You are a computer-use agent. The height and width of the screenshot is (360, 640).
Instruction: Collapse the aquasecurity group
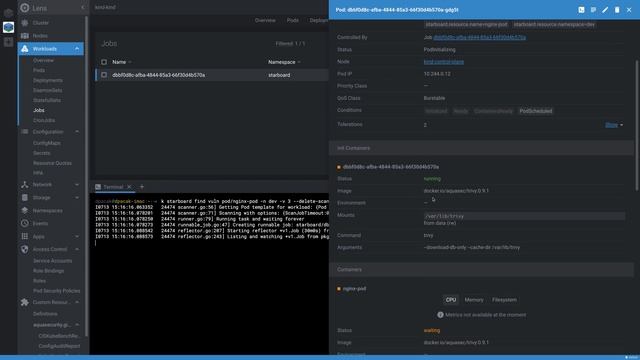pyautogui.click(x=77, y=325)
